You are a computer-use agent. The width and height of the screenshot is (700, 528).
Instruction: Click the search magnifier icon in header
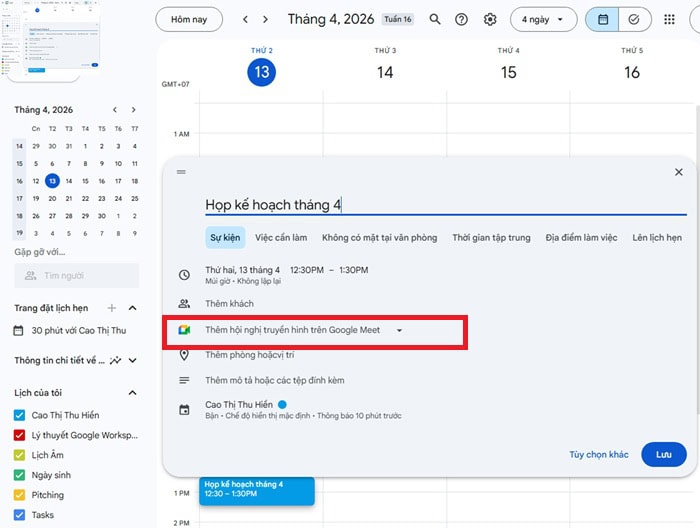(x=435, y=19)
